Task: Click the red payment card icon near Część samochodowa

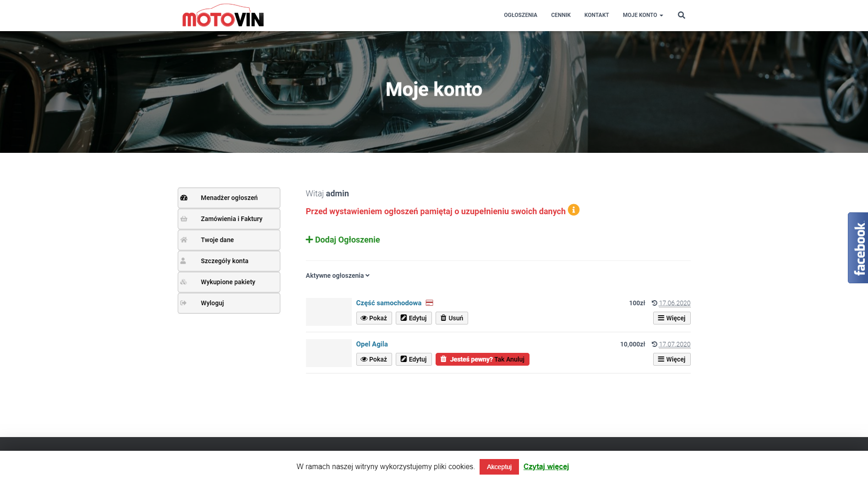Action: 429,303
